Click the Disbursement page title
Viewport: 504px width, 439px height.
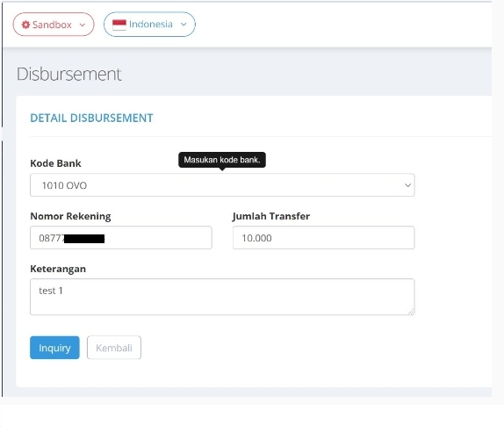(69, 74)
